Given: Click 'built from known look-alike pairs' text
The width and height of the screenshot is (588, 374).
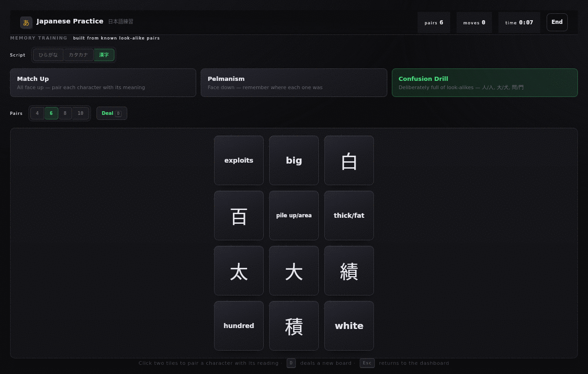Looking at the screenshot, I should [117, 38].
